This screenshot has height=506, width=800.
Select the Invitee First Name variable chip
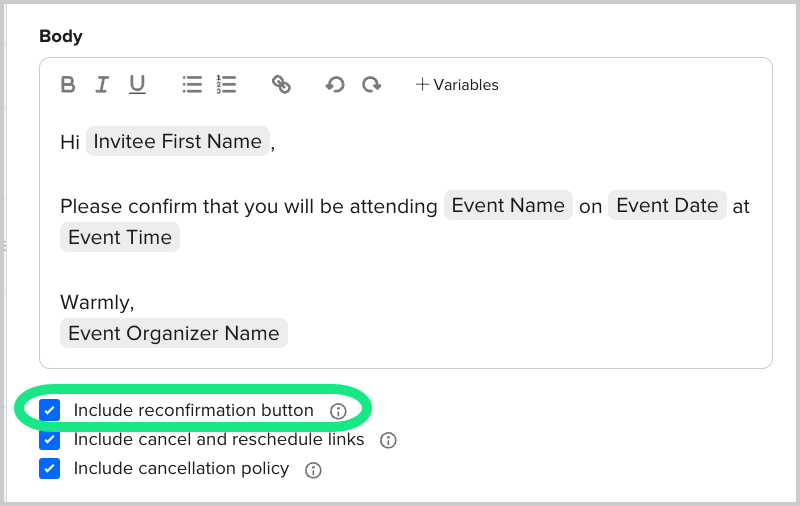click(178, 142)
